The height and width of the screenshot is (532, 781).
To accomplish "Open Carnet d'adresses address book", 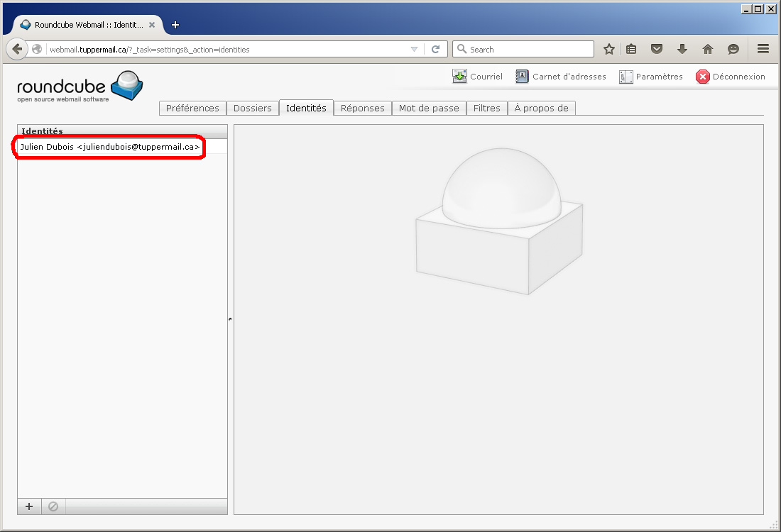I will [x=561, y=77].
